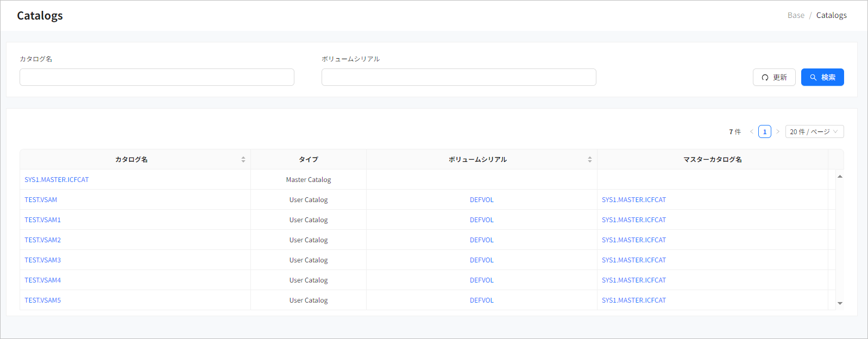
Task: Click the マスターカタログ名 column header
Action: (x=712, y=160)
